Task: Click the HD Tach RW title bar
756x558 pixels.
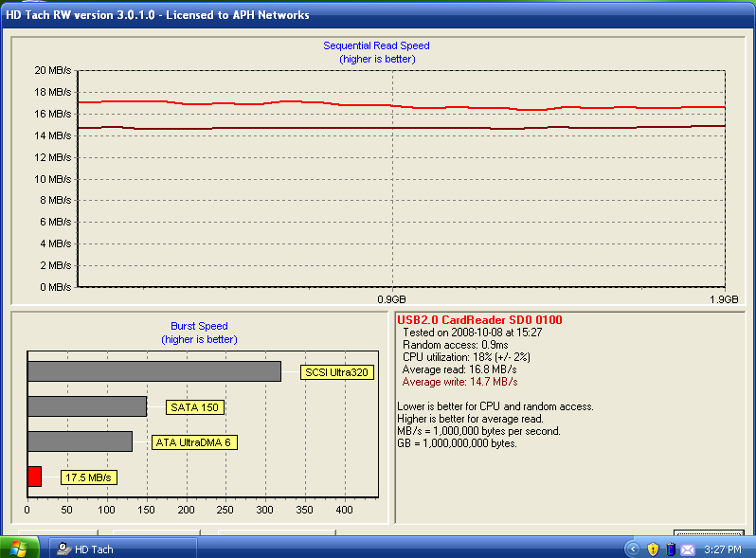Action: (x=284, y=15)
